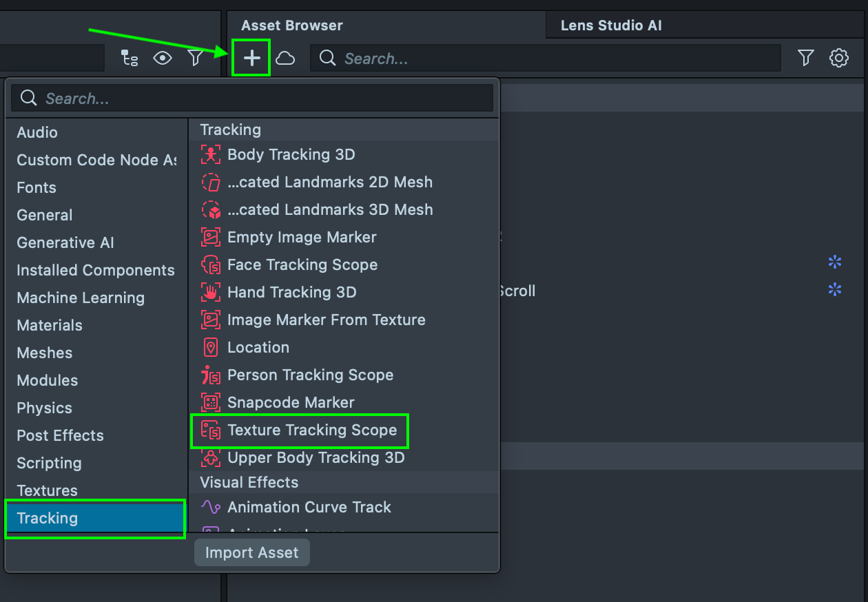Click Image Marker From Texture icon
Screen dimensions: 868x602
pos(211,320)
